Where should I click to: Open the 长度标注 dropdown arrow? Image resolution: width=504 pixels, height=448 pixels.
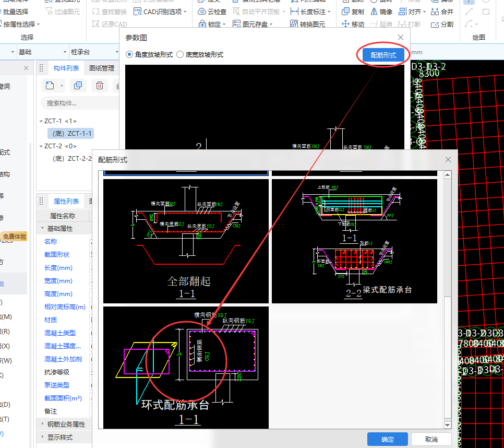point(329,12)
